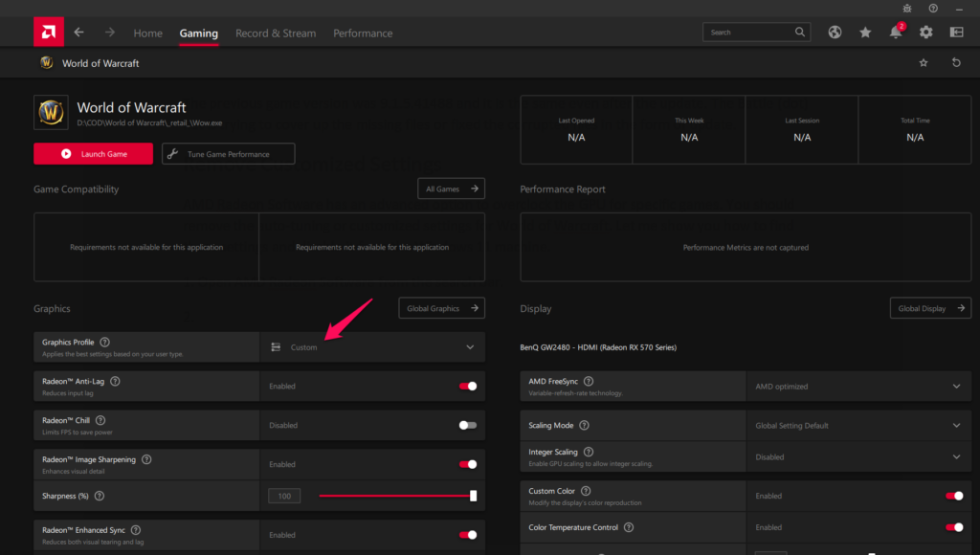Image resolution: width=980 pixels, height=555 pixels.
Task: Open AMD FreeSync dropdown
Action: click(858, 387)
